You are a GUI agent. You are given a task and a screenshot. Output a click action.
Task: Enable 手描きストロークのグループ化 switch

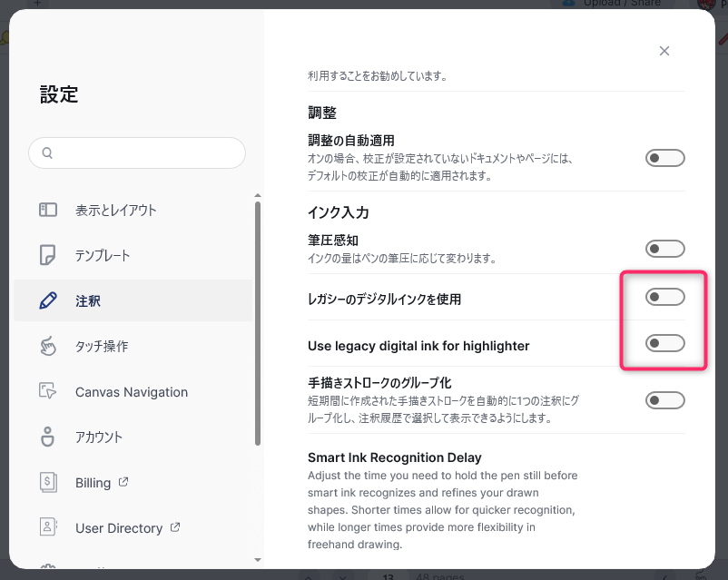coord(664,400)
